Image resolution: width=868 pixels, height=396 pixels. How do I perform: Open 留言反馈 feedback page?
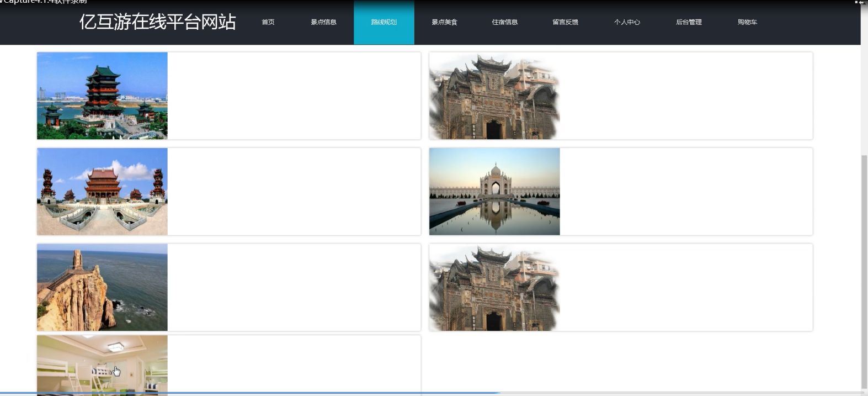pyautogui.click(x=566, y=22)
